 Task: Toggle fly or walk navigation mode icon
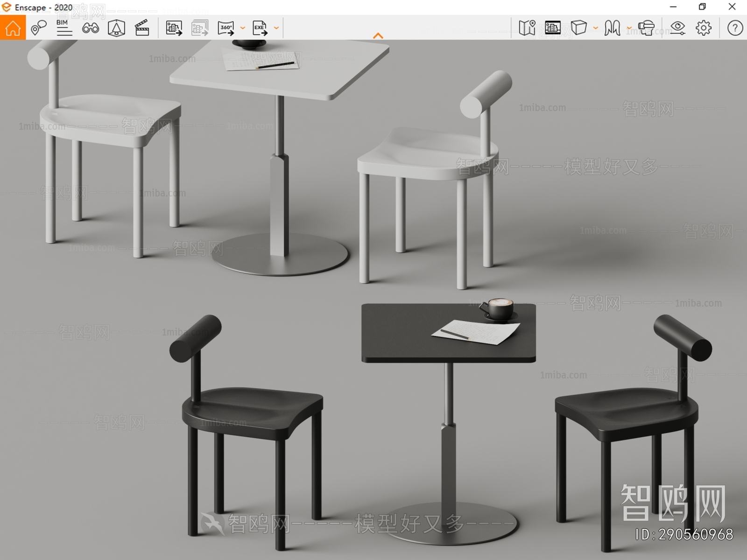[x=612, y=28]
